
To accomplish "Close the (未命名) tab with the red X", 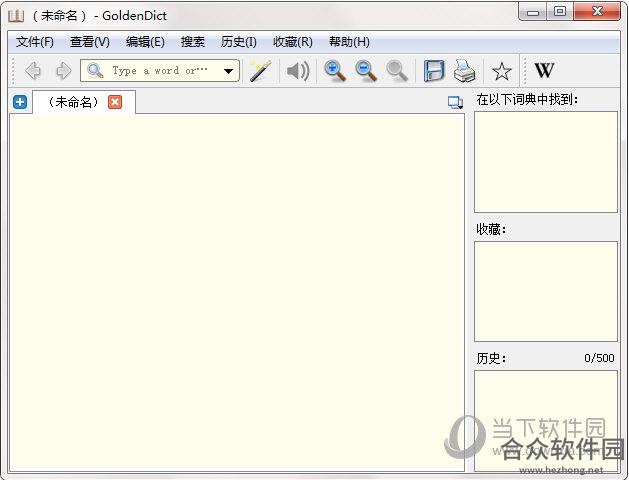I will pyautogui.click(x=115, y=102).
